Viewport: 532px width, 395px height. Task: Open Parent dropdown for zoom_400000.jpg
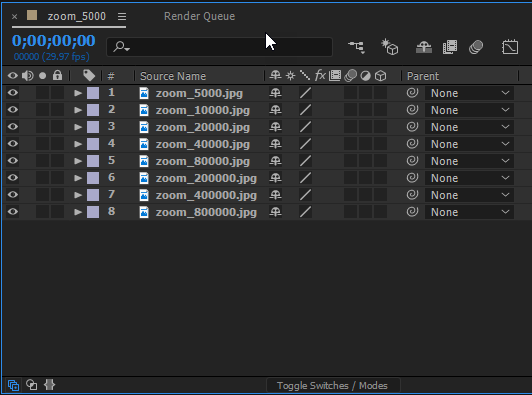tap(469, 195)
